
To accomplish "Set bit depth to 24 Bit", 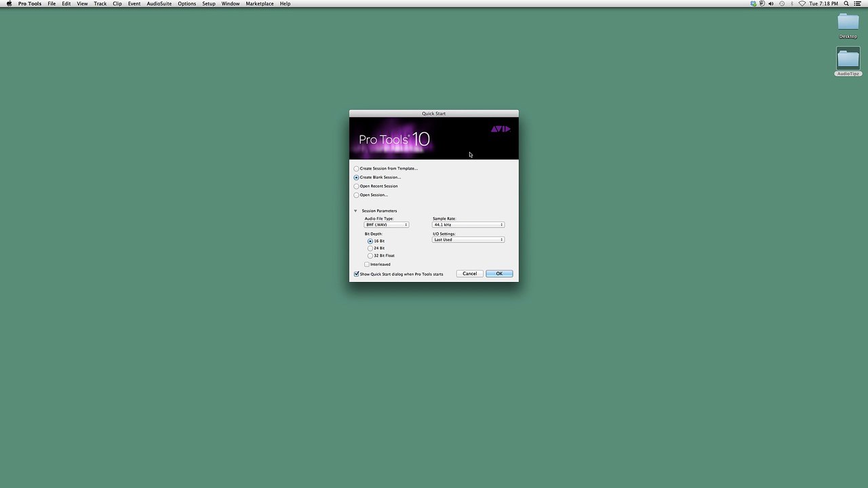I will pyautogui.click(x=370, y=249).
